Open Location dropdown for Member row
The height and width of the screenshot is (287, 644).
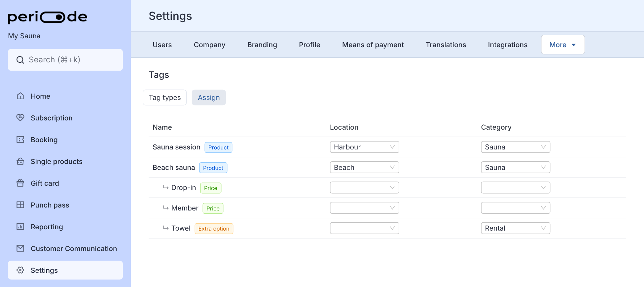[364, 208]
